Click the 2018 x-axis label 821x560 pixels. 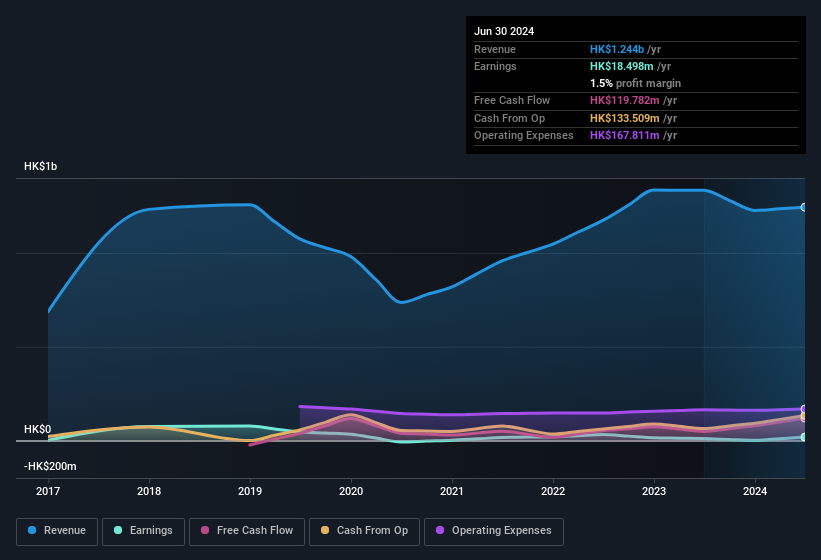pyautogui.click(x=149, y=491)
